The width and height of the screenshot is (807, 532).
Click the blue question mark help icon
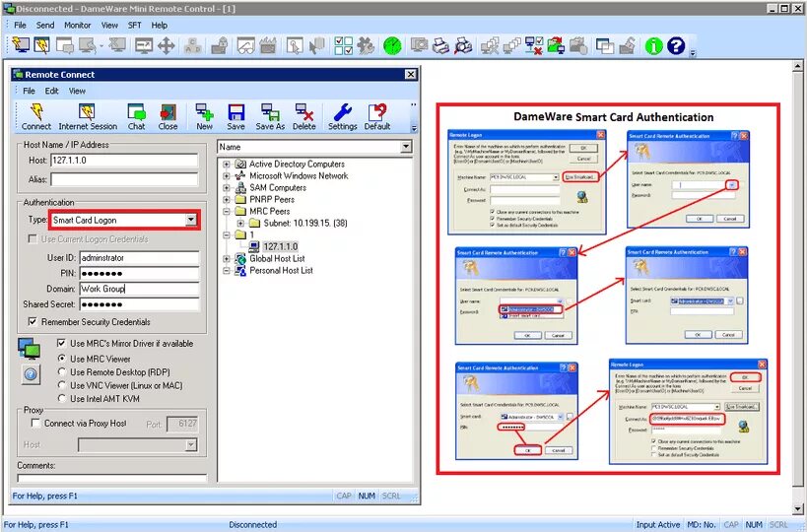pyautogui.click(x=676, y=45)
